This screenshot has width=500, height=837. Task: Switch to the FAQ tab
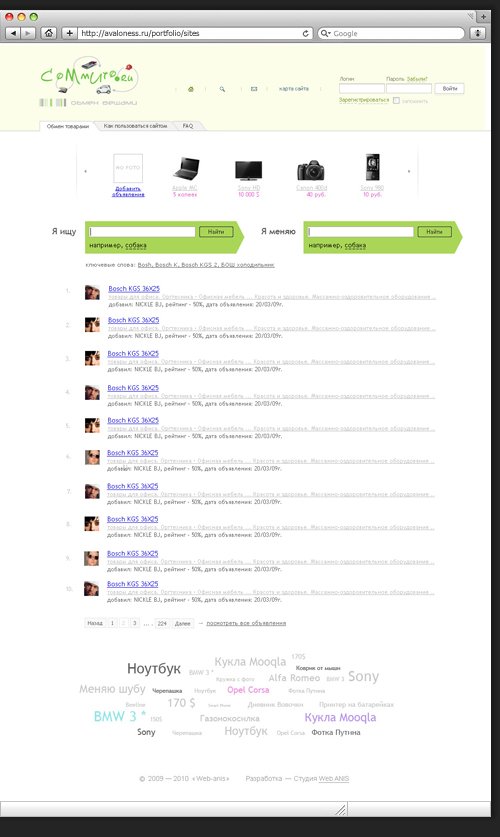tap(188, 126)
